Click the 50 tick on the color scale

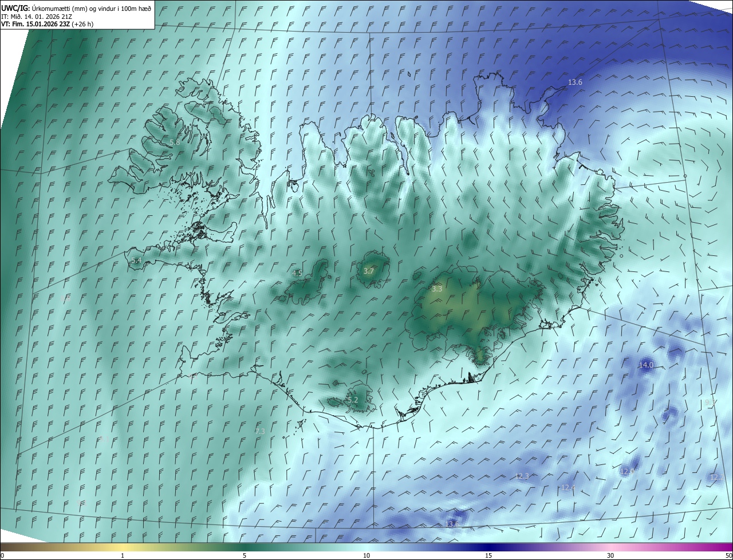(728, 555)
